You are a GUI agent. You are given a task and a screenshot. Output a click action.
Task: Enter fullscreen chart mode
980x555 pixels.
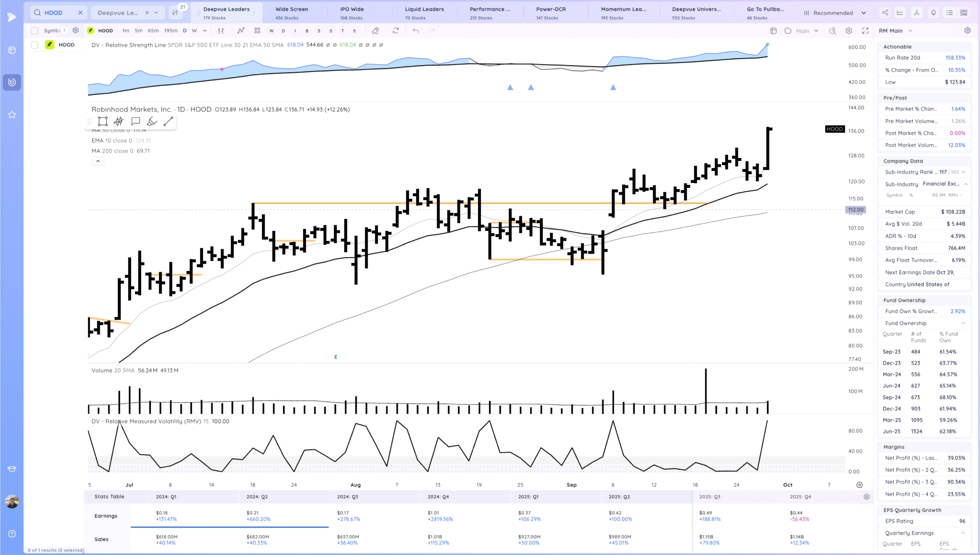[x=865, y=31]
